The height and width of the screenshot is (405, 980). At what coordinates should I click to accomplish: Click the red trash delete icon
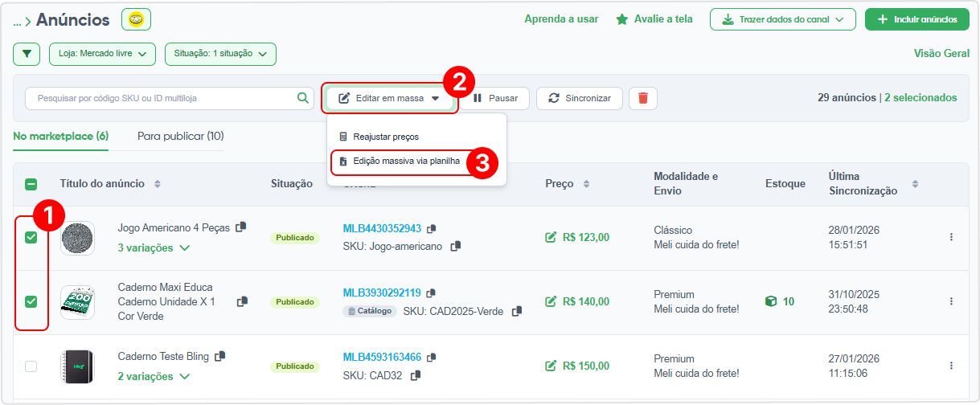(x=643, y=98)
